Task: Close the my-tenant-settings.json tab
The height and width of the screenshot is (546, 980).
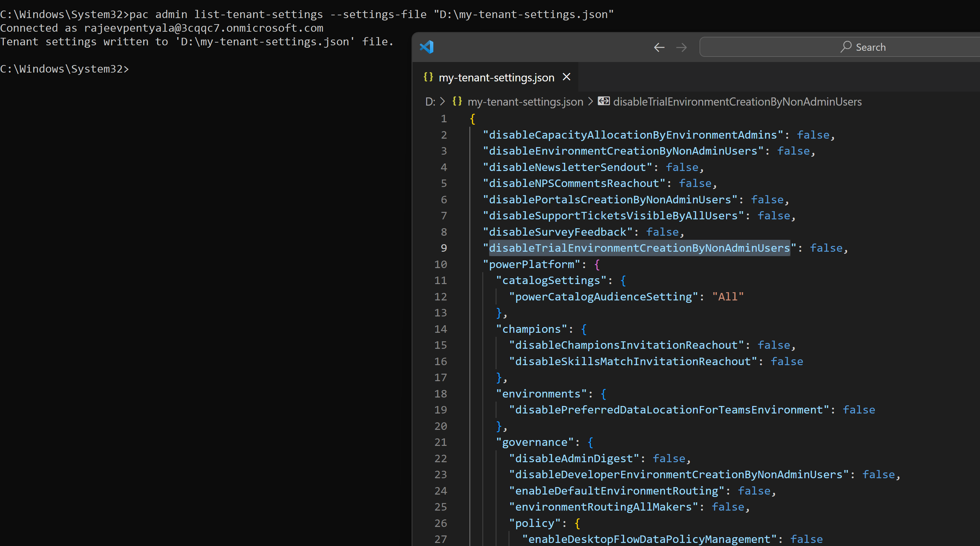Action: tap(566, 77)
